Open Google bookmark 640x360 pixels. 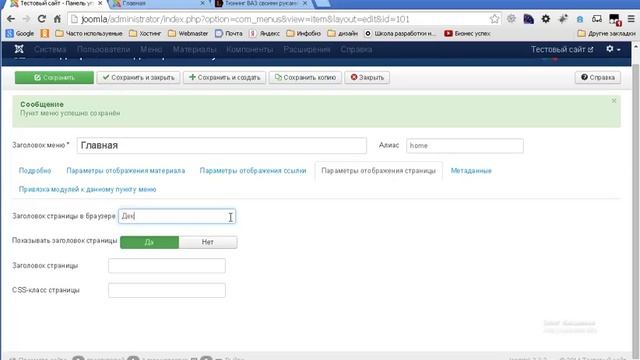(20, 33)
